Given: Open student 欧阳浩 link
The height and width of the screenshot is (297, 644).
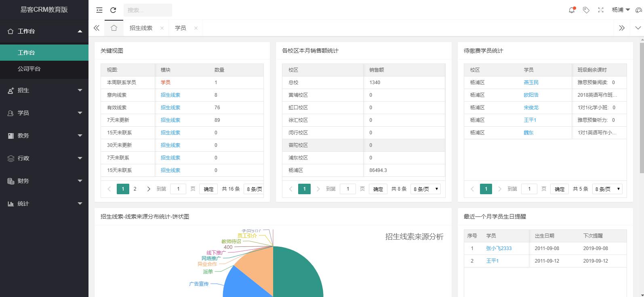Looking at the screenshot, I should coord(531,95).
